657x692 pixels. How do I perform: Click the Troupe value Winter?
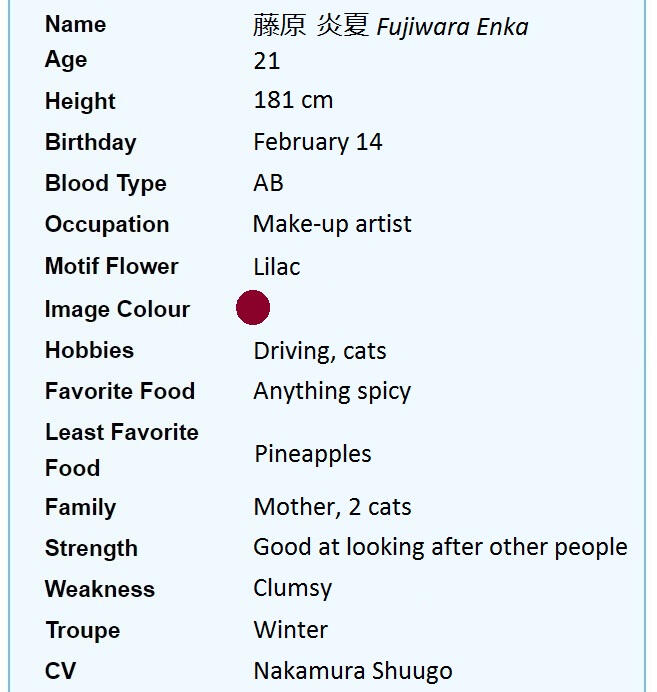tap(290, 630)
